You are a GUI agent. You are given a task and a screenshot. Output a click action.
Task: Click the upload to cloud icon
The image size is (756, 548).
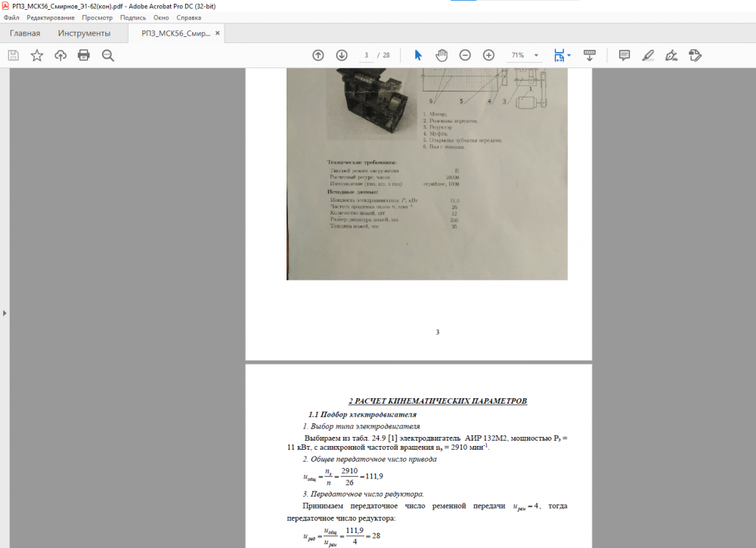point(60,55)
